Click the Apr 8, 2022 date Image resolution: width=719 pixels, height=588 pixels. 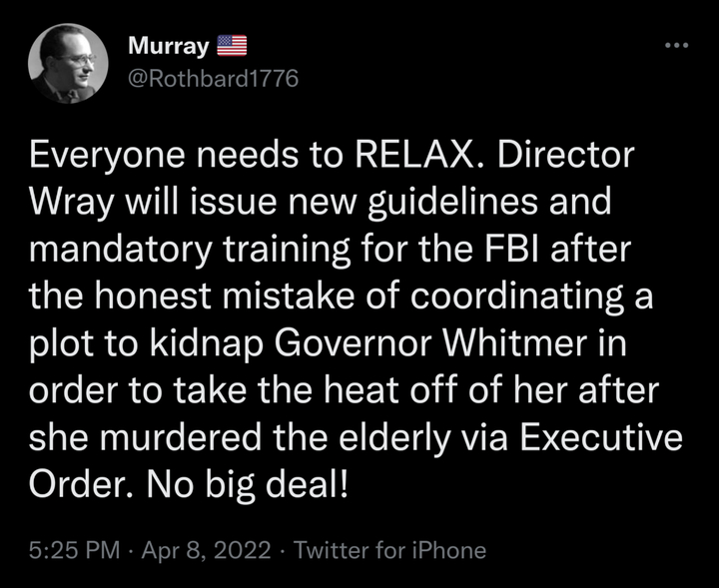point(205,549)
